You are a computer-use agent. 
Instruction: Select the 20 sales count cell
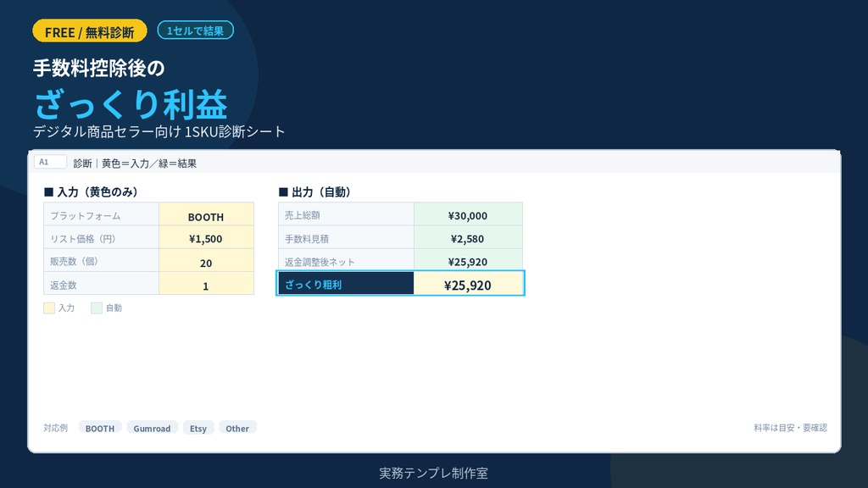pos(206,261)
